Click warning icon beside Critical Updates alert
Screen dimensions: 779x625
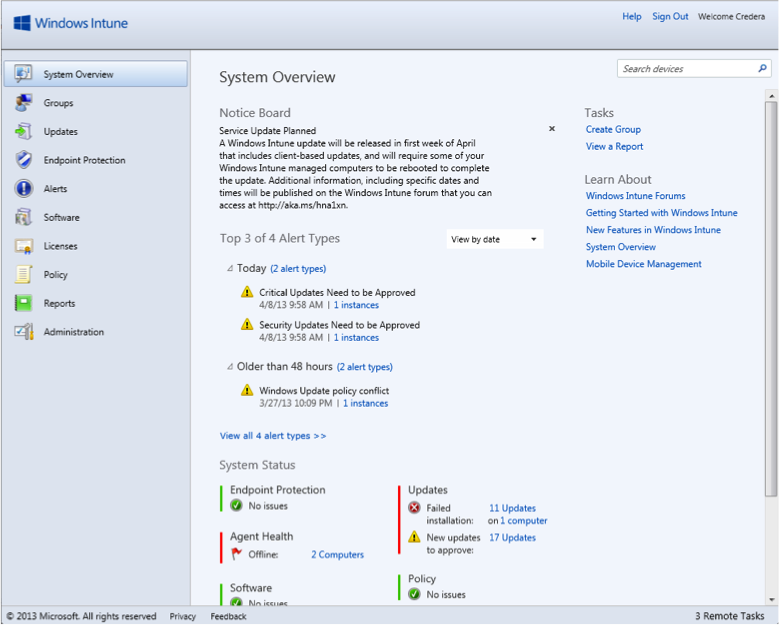pos(247,292)
